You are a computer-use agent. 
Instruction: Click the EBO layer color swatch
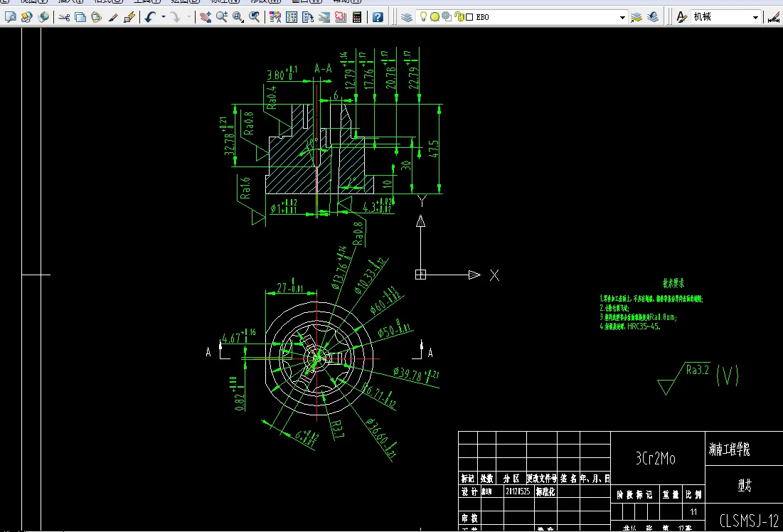coord(469,18)
